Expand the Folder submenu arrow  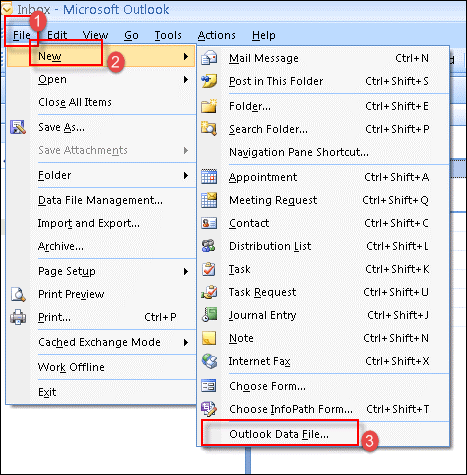[x=186, y=175]
